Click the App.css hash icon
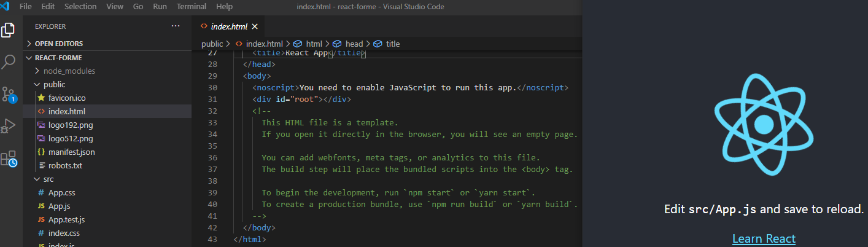Screen dimensions: 868x247 41,192
